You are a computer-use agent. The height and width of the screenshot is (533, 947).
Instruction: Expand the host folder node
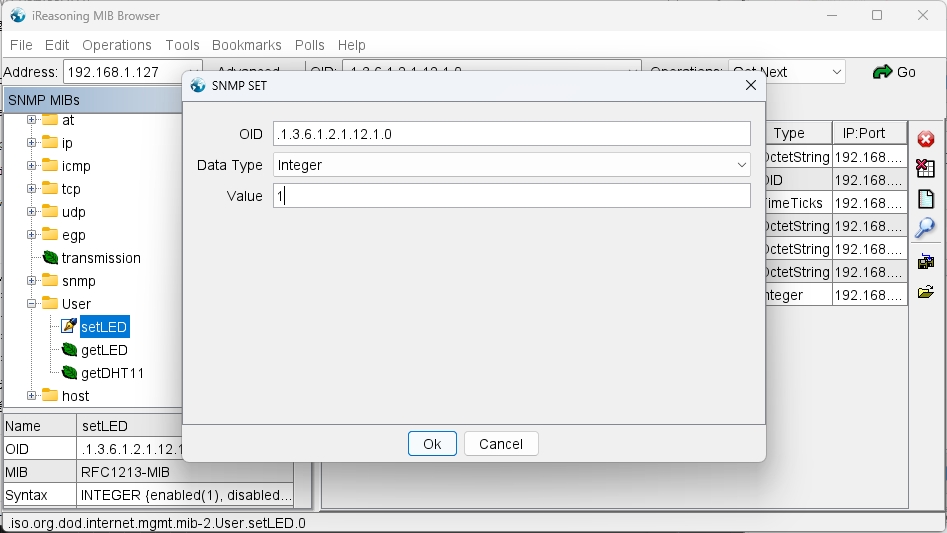(x=32, y=396)
